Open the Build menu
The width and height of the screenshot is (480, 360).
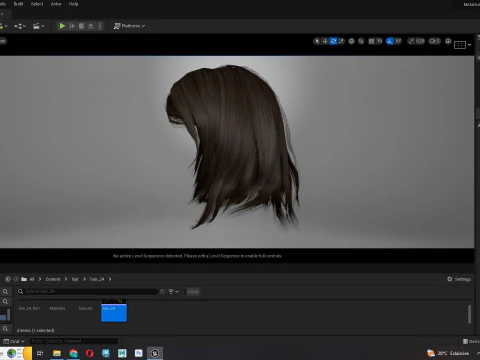(18, 4)
